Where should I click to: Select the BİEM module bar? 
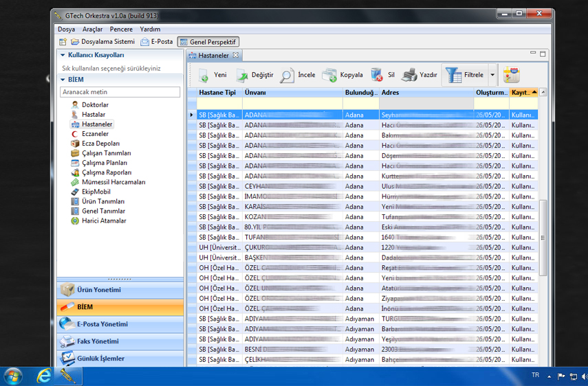[x=120, y=307]
